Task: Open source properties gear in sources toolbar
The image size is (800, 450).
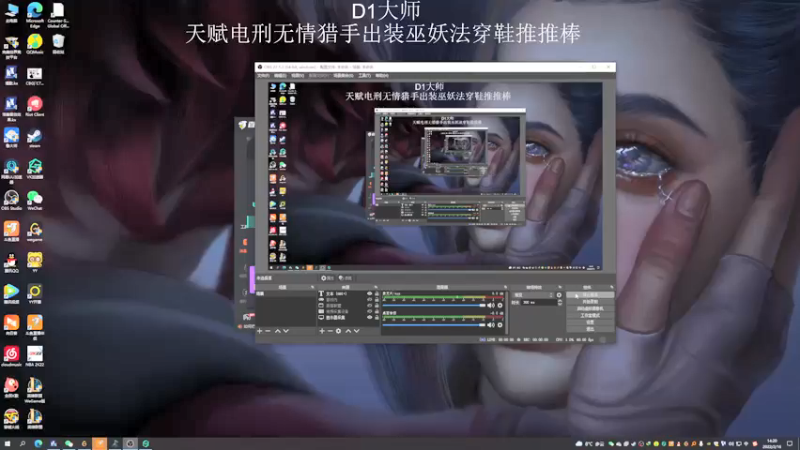Action: click(x=338, y=331)
